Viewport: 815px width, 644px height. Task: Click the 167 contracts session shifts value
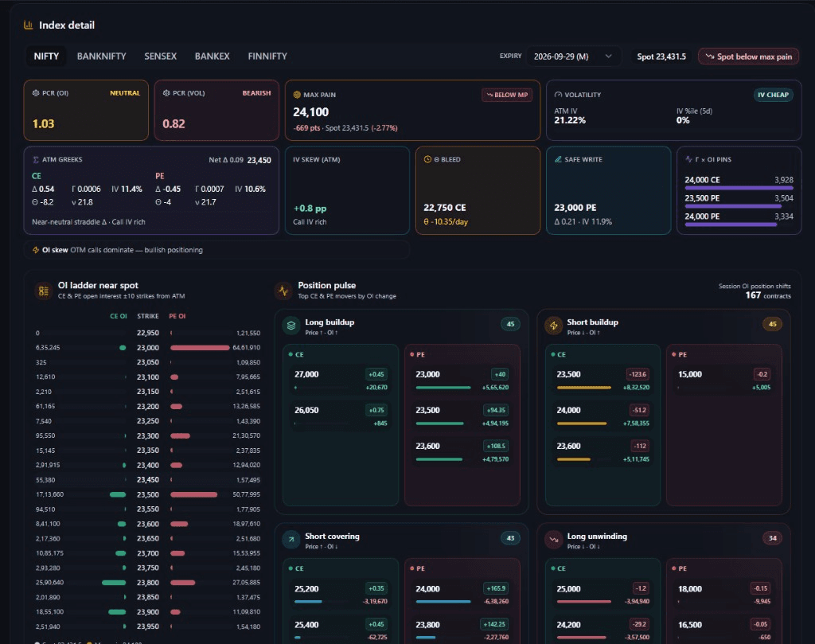(768, 295)
